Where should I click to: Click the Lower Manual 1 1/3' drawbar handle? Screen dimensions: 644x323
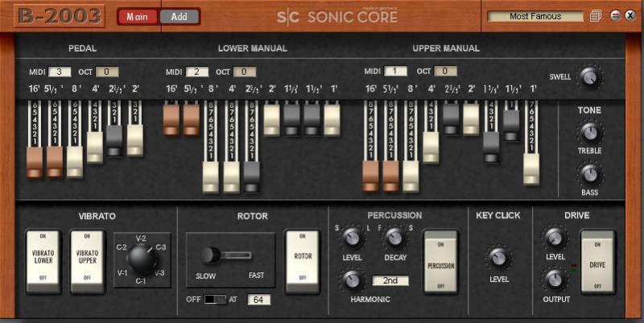coord(312,119)
